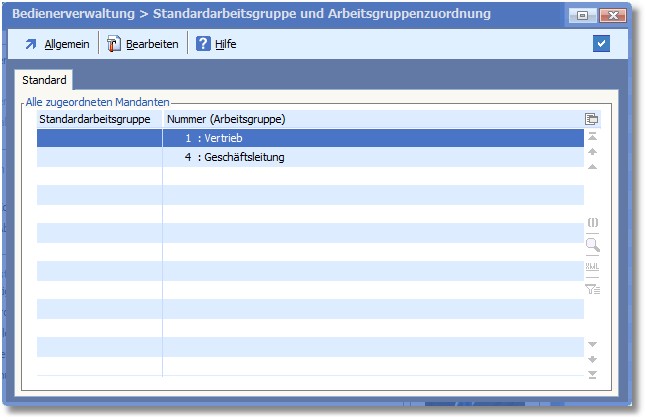Click the XML export icon
Image resolution: width=646 pixels, height=420 pixels.
(592, 267)
